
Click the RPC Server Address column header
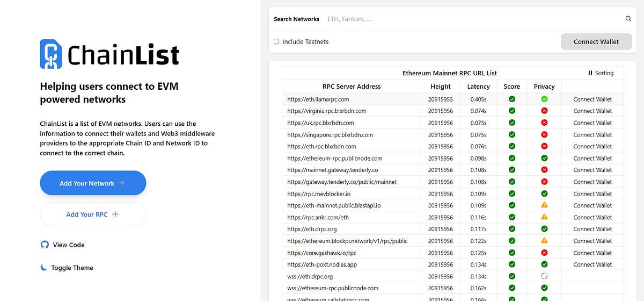tap(352, 86)
